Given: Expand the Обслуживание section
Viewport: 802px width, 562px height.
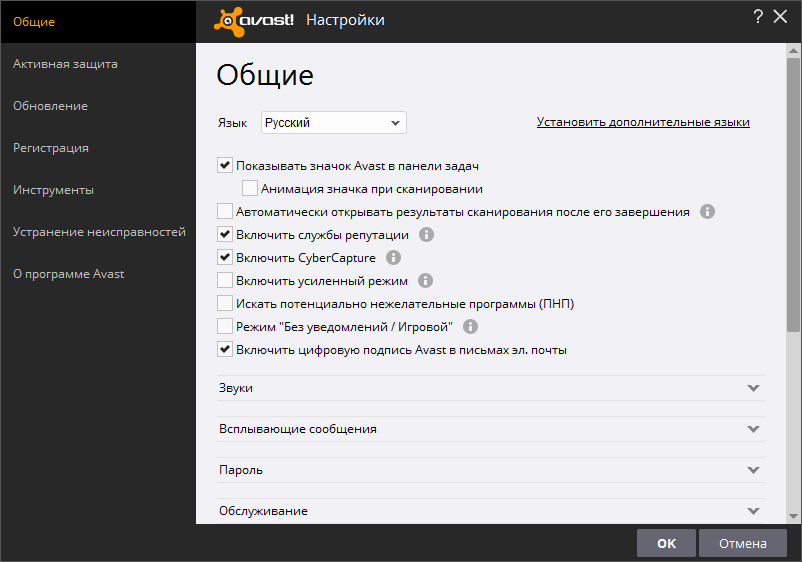Looking at the screenshot, I should pos(491,511).
